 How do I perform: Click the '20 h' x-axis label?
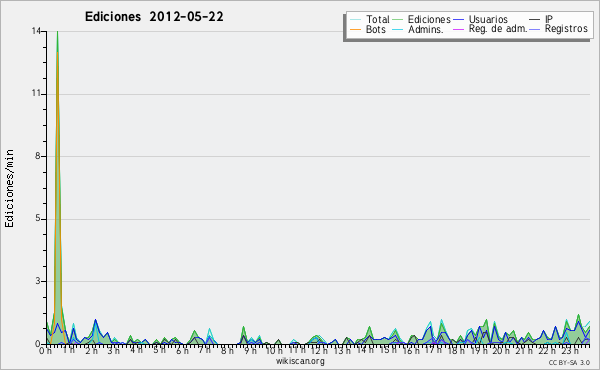(500, 350)
